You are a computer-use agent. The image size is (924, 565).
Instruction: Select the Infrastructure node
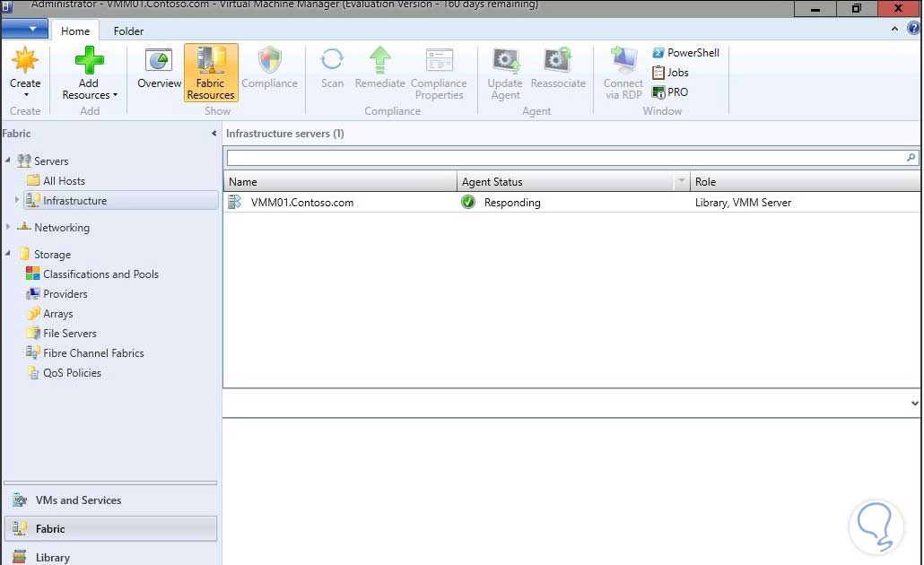click(x=121, y=200)
